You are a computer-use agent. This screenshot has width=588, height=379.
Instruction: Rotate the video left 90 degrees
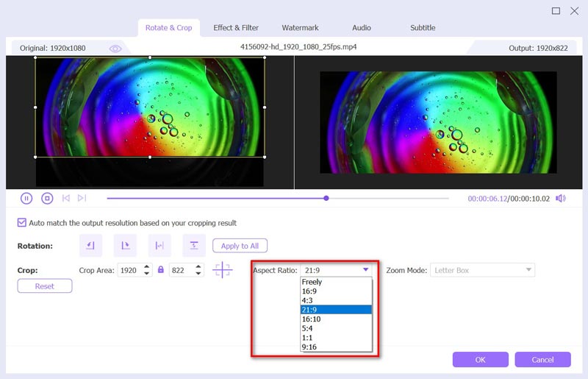click(x=90, y=246)
